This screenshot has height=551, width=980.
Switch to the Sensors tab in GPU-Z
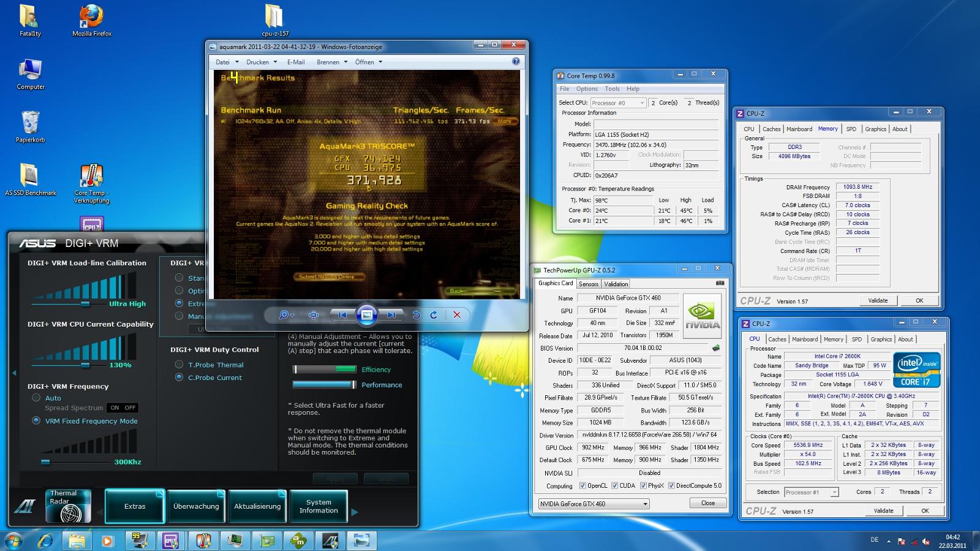(x=589, y=284)
